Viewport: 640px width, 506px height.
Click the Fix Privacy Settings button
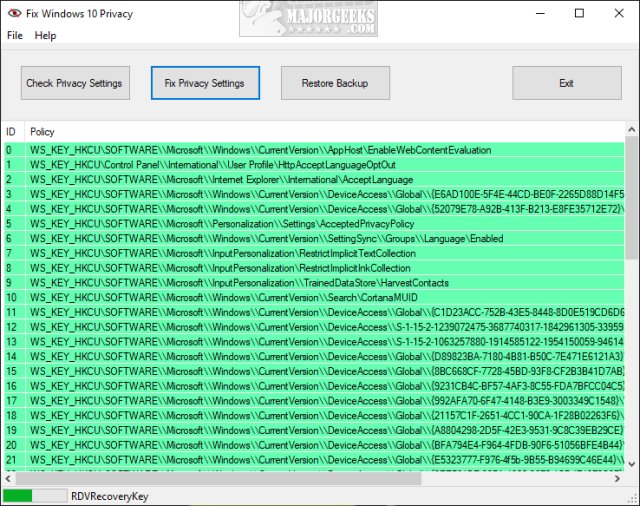205,83
